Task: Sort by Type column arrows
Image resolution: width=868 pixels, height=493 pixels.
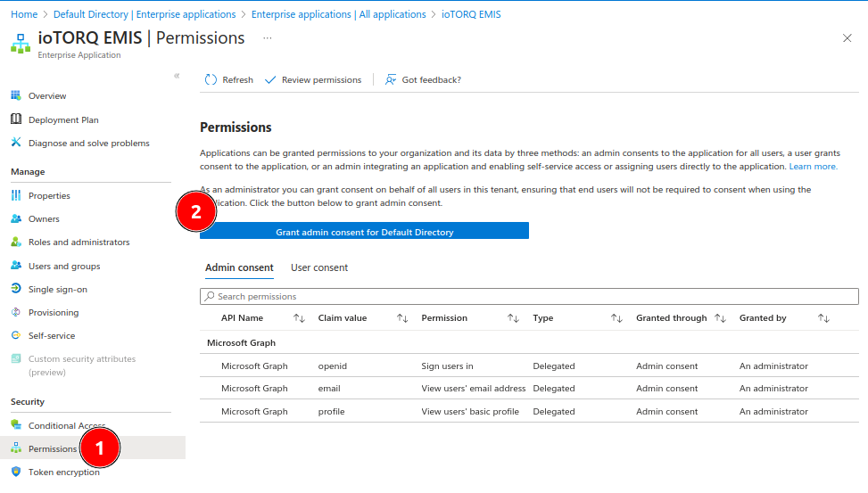Action: [616, 318]
